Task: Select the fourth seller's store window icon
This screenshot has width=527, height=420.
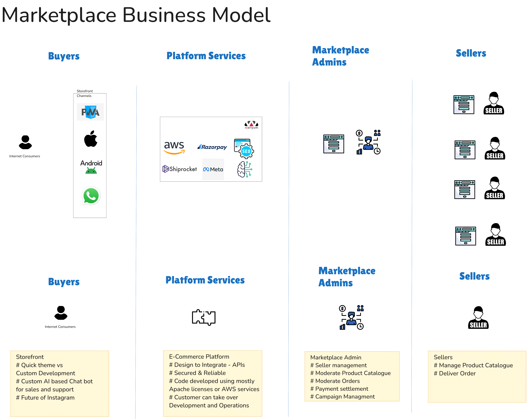Action: pos(466,236)
